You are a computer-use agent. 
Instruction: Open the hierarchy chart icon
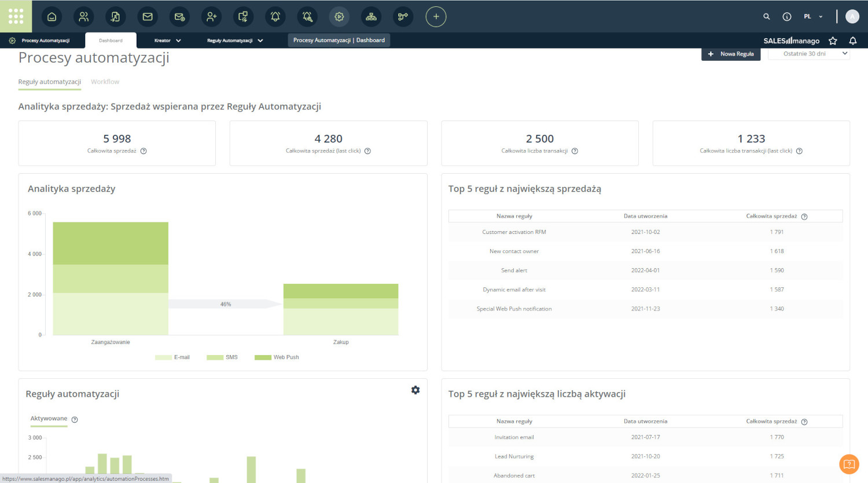[372, 17]
